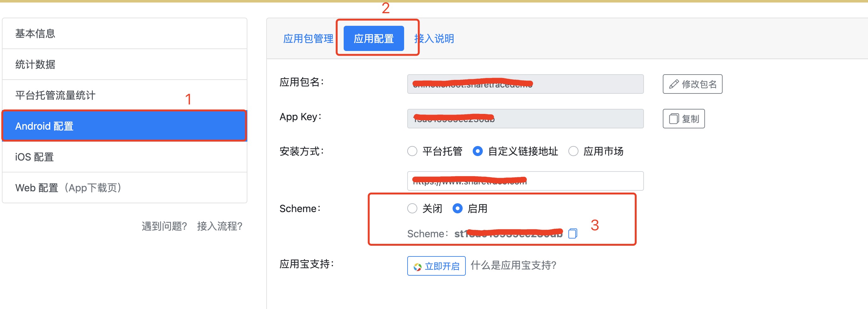Select 平台托管 install method
The height and width of the screenshot is (309, 868).
point(412,151)
